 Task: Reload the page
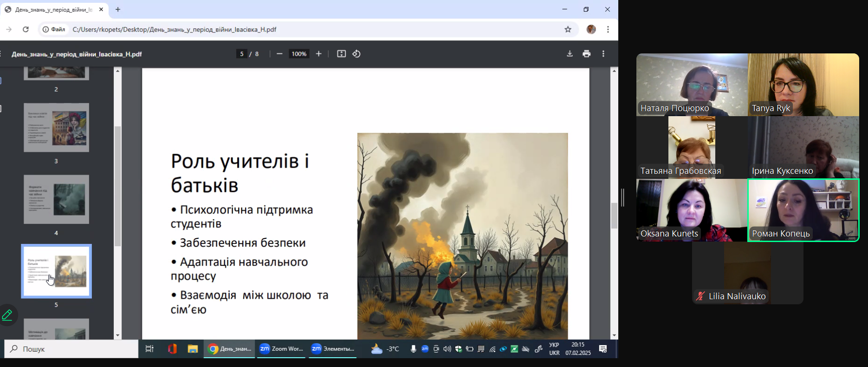[x=26, y=29]
